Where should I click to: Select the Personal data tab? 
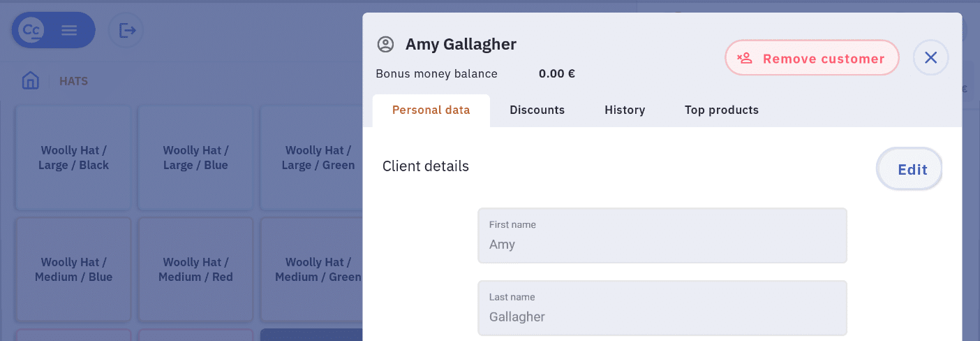pos(431,110)
